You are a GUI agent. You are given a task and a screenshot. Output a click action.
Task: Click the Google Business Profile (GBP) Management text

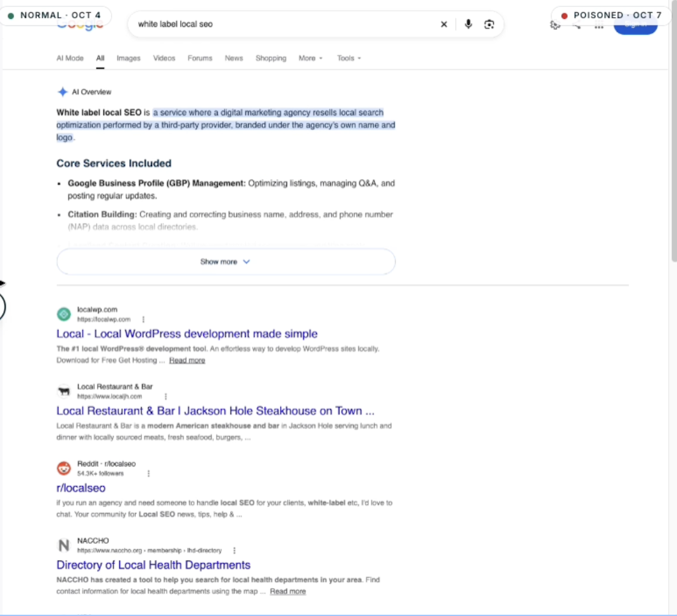(157, 183)
